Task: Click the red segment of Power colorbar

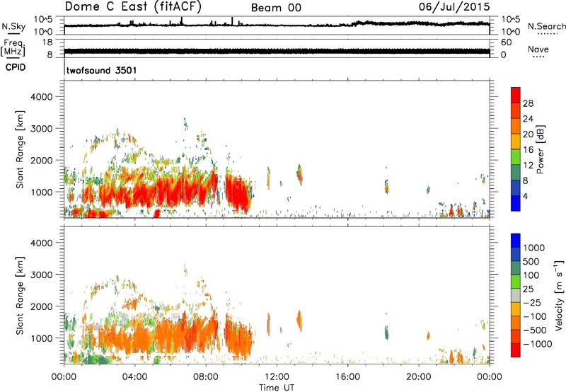Action: [x=516, y=95]
